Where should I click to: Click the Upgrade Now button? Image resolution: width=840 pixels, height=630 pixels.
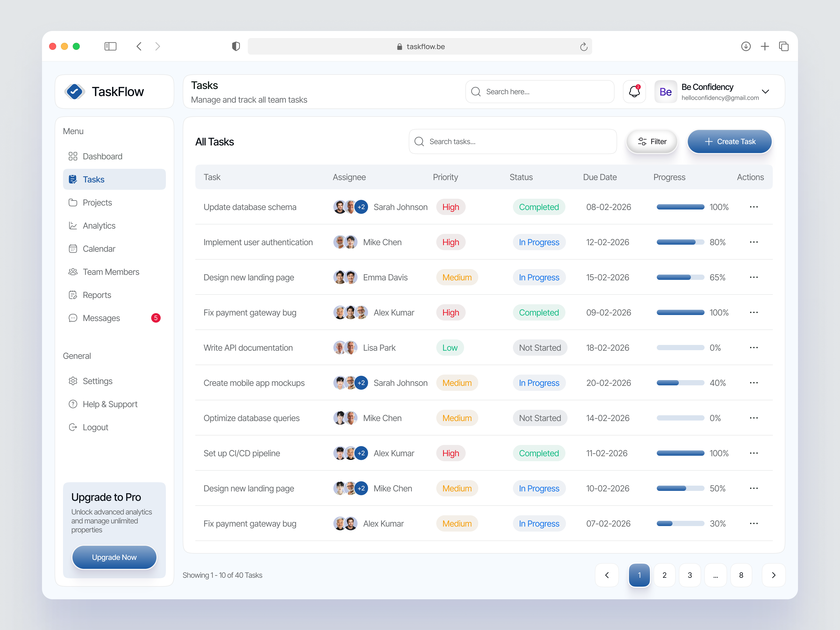pos(114,557)
